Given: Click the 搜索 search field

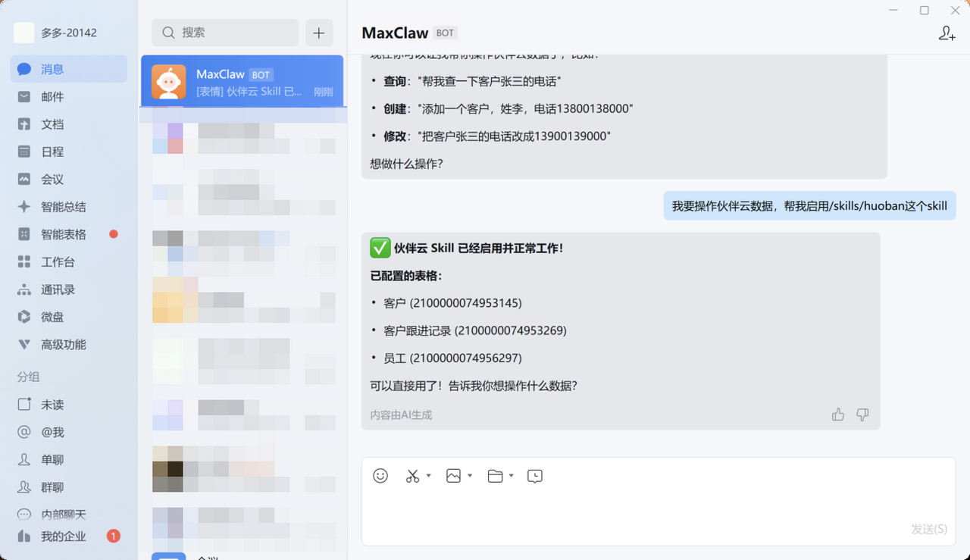Looking at the screenshot, I should tap(225, 33).
